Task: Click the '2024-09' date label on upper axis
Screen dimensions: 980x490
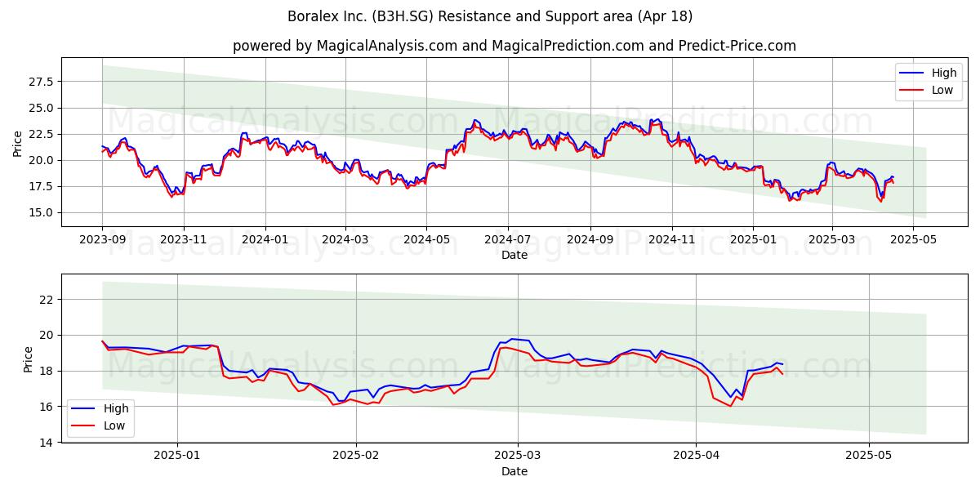Action: [590, 241]
